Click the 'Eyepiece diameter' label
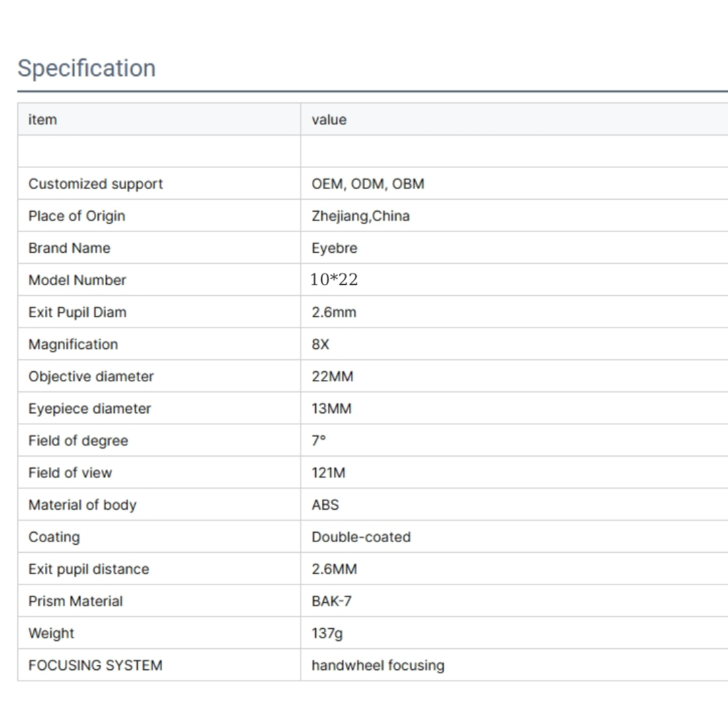Screen dimensions: 728x728 click(90, 408)
